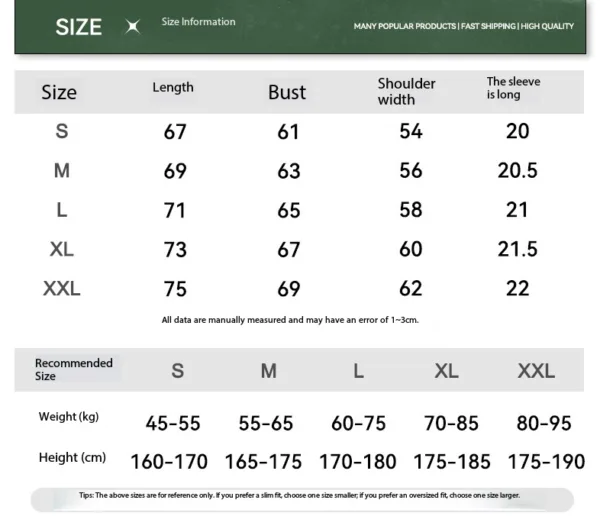Select sleeve value 20.5 in M row

point(518,171)
